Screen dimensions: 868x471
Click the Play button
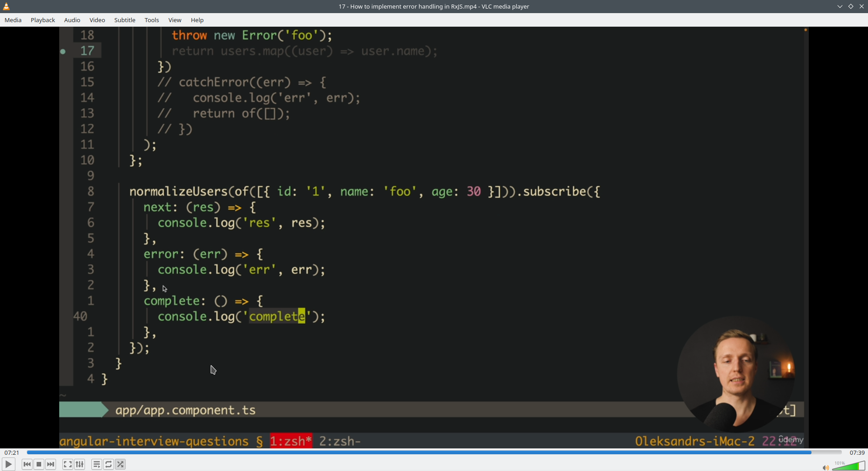[x=8, y=464]
